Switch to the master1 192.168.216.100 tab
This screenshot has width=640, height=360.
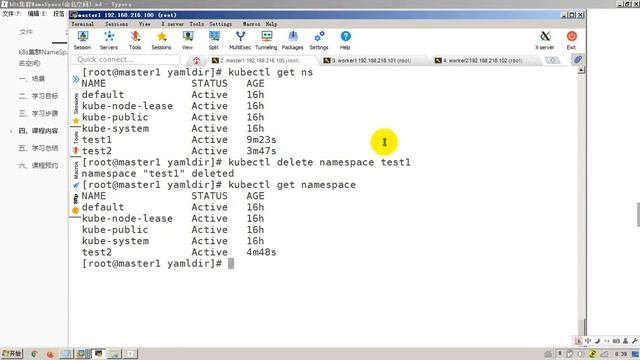(260, 60)
